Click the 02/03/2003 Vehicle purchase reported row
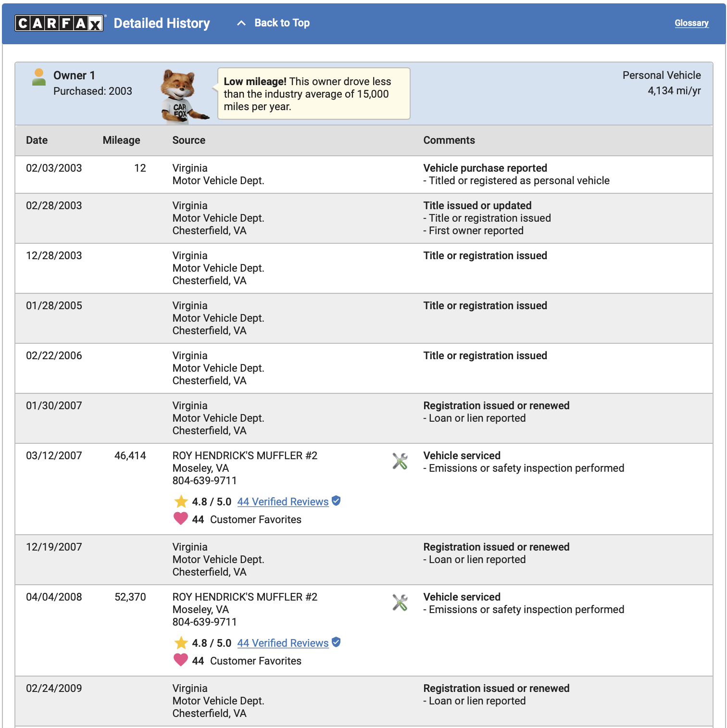727x728 pixels. coord(363,175)
